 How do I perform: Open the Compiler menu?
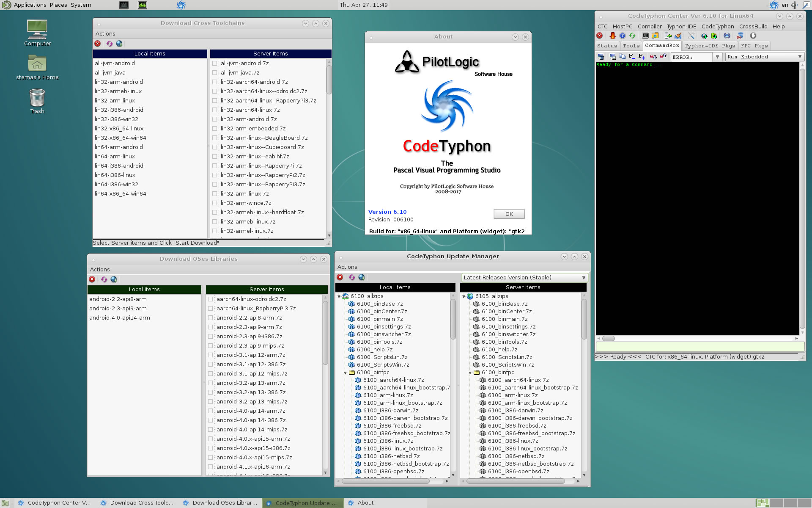click(x=650, y=26)
